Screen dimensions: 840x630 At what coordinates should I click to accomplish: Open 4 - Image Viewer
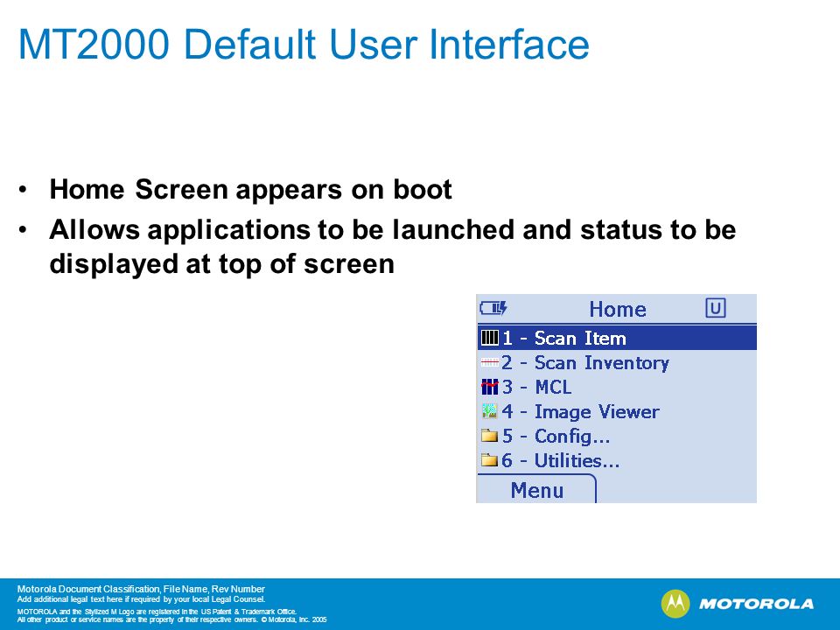coord(617,411)
